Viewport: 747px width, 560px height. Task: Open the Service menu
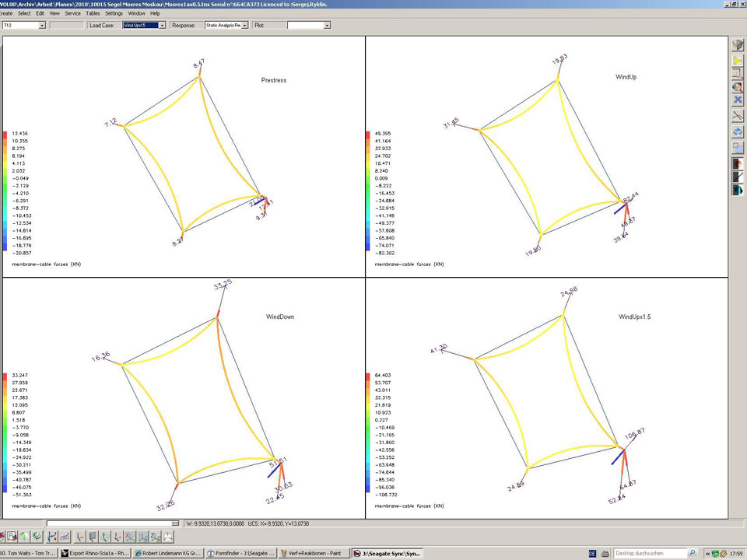coord(72,13)
